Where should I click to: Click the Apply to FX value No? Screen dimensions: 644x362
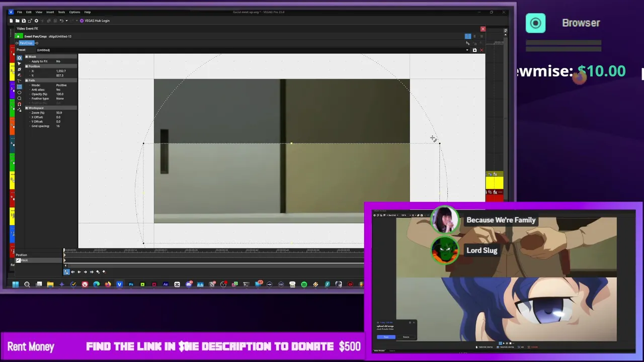[x=58, y=61]
